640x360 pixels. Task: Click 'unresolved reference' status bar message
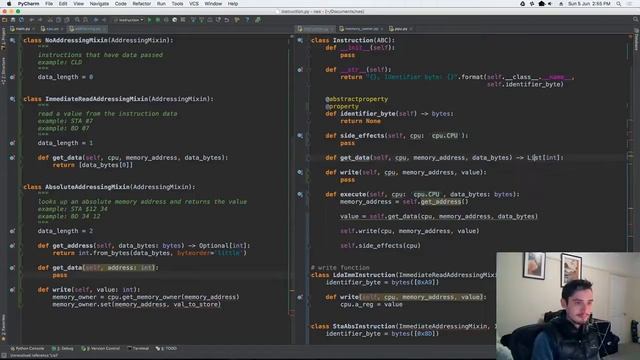coord(34,356)
